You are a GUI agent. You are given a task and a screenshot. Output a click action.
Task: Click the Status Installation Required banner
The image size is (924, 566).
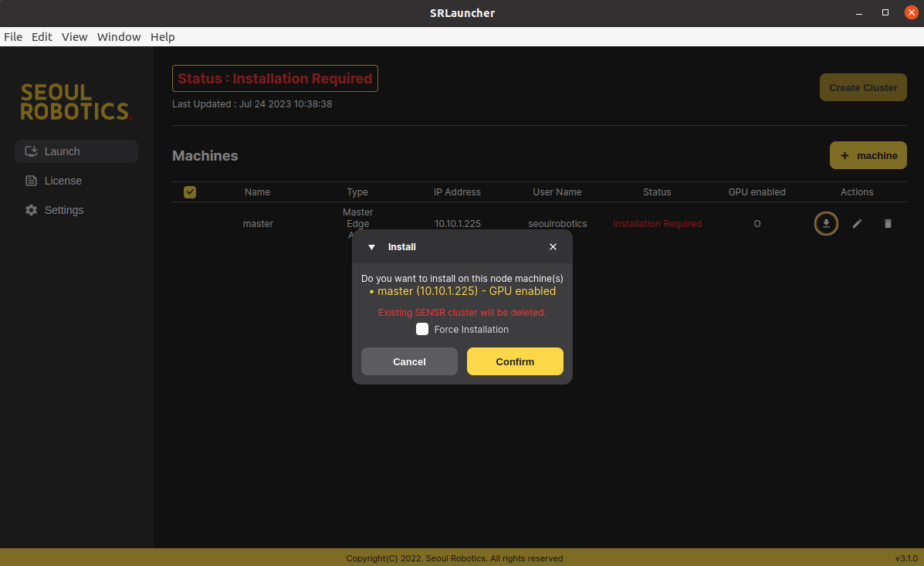coord(275,79)
